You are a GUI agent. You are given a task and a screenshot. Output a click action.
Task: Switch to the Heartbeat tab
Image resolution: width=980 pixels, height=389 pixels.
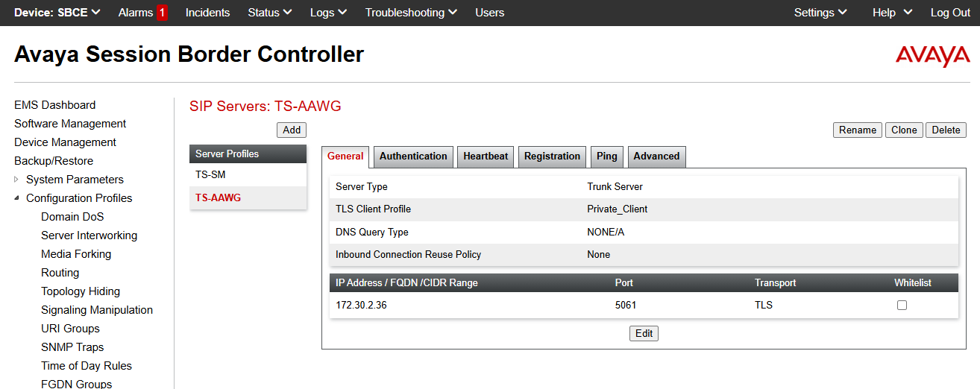coord(486,156)
